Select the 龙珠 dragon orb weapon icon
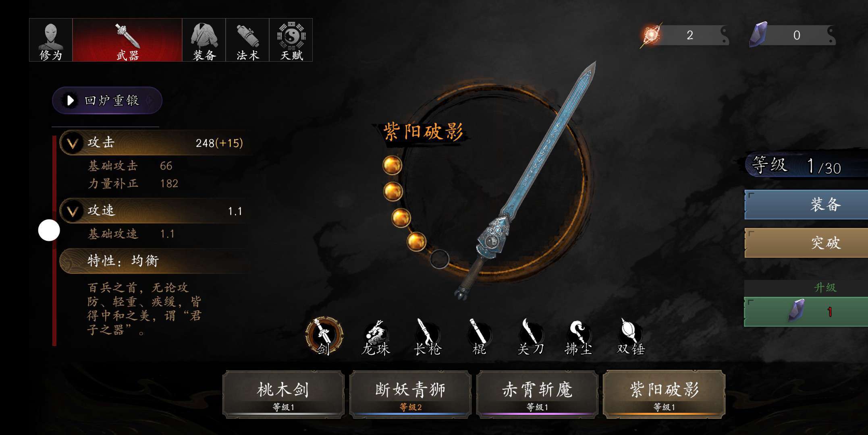 click(376, 338)
